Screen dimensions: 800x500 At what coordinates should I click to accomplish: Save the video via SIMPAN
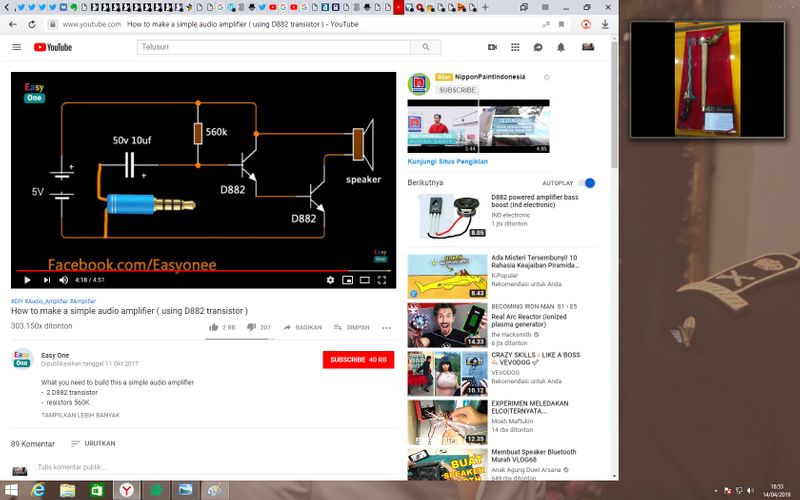352,327
